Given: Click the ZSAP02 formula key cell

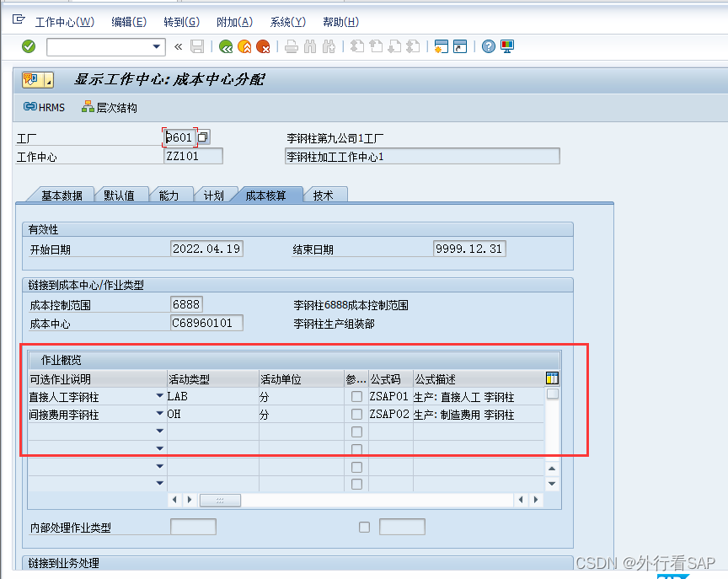Looking at the screenshot, I should [x=390, y=414].
